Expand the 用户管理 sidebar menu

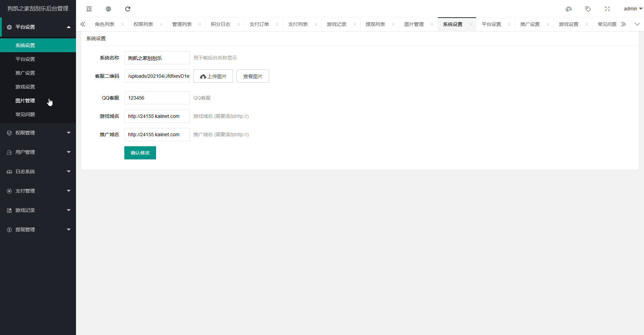(x=38, y=152)
